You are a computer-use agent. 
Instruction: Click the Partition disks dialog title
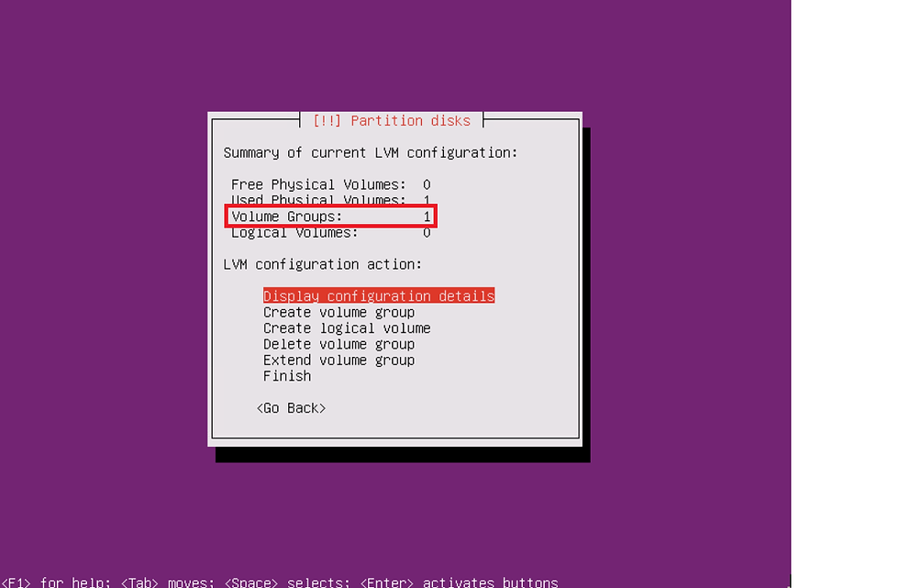click(x=392, y=121)
